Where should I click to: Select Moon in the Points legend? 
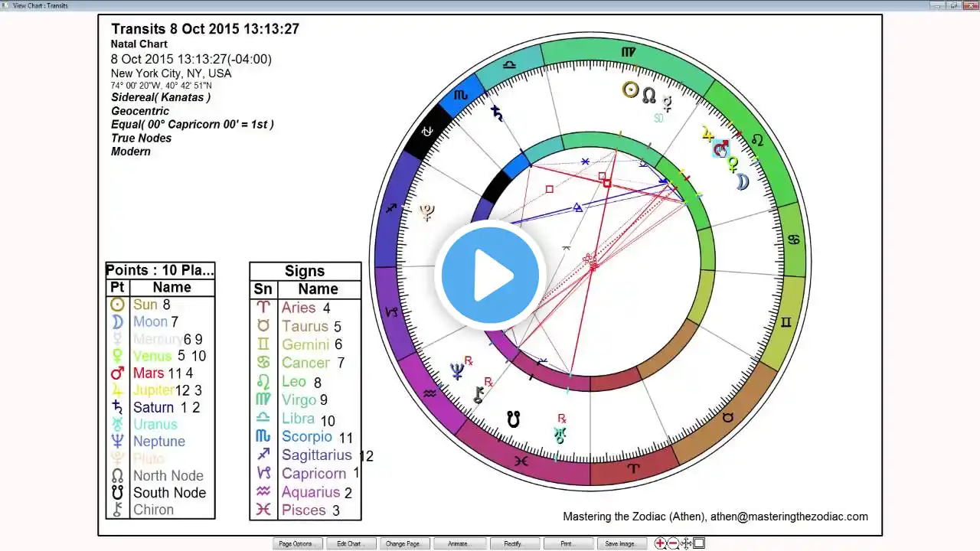click(161, 321)
